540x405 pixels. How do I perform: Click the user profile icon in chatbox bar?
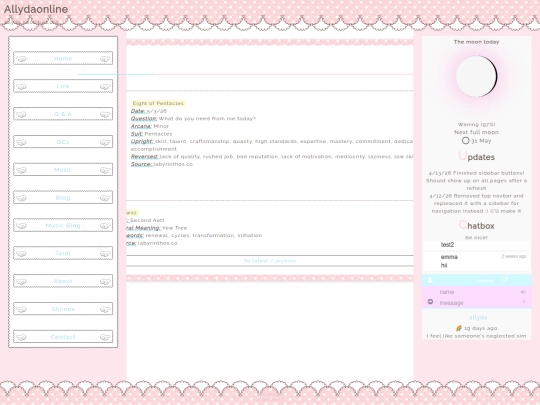coord(430,280)
